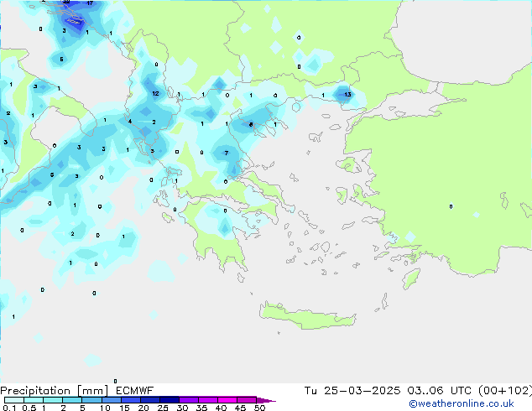
Task: Select the 5–10 mm legend color box
Action: pos(91,400)
